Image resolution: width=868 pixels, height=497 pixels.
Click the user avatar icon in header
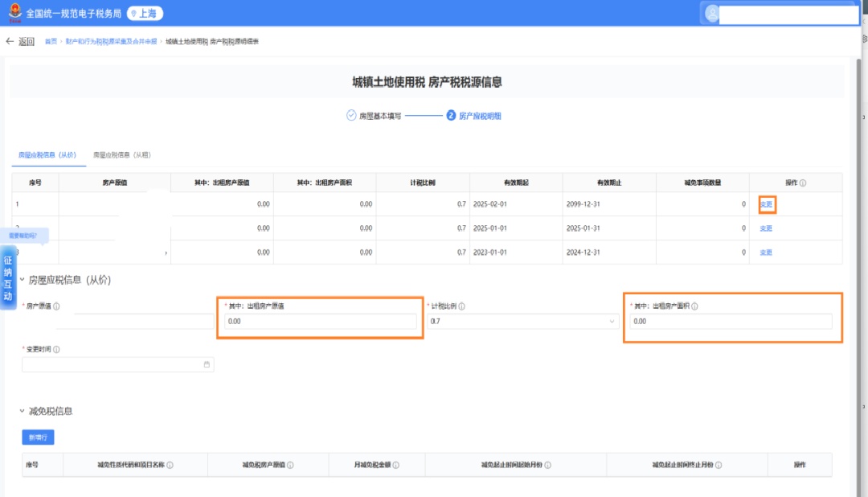click(x=712, y=13)
